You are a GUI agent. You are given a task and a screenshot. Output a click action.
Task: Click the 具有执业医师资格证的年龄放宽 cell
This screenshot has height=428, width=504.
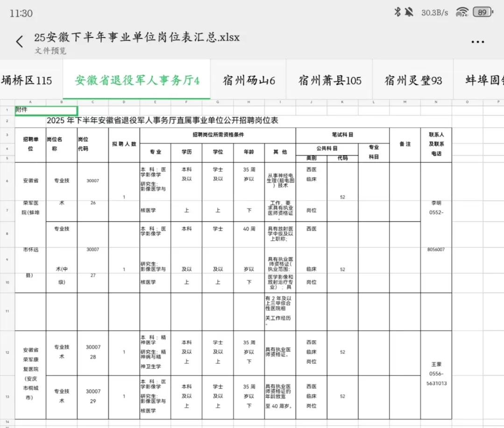point(280,397)
